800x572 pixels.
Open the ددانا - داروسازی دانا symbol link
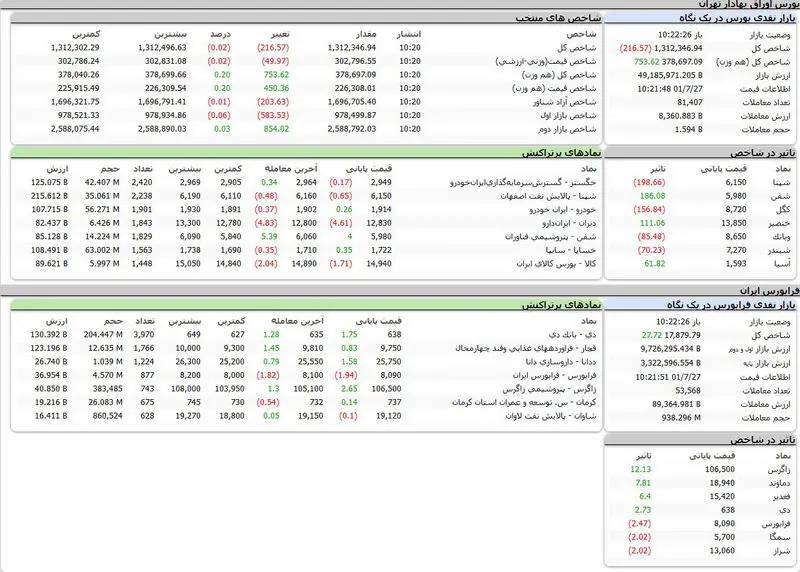[561, 362]
